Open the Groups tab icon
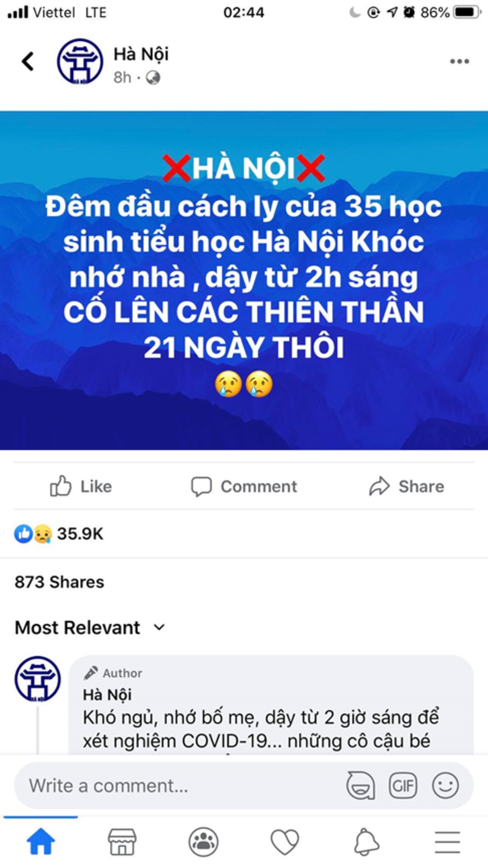This screenshot has height=868, width=488. tap(203, 842)
